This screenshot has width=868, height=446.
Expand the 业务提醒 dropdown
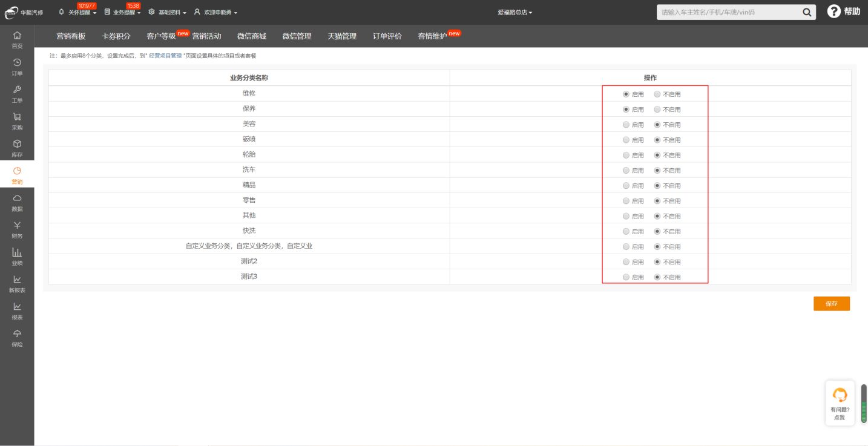(122, 12)
